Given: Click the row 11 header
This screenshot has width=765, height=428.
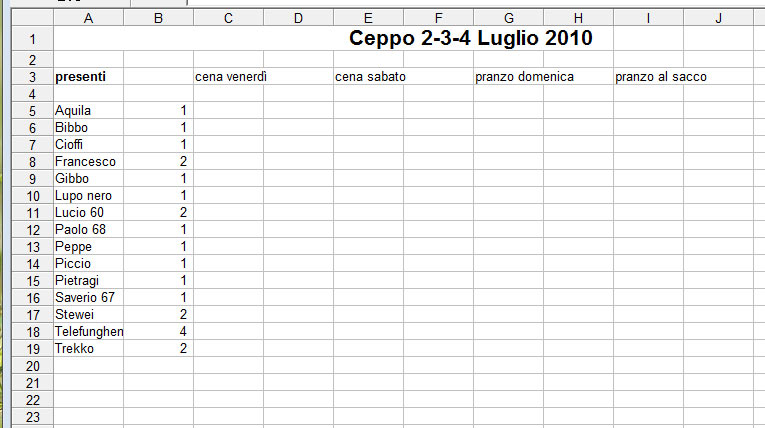Looking at the screenshot, I should [30, 213].
